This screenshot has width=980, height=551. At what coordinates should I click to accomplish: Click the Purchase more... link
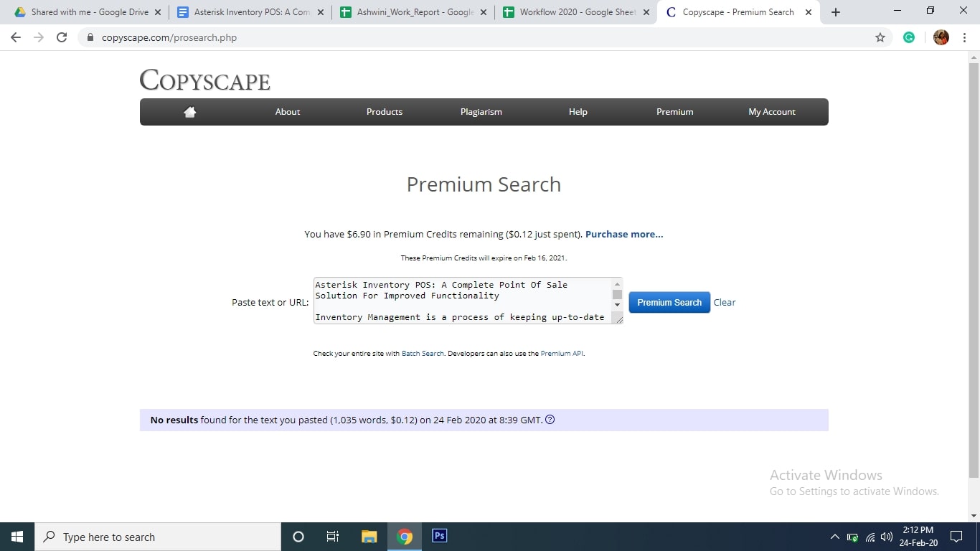tap(624, 235)
